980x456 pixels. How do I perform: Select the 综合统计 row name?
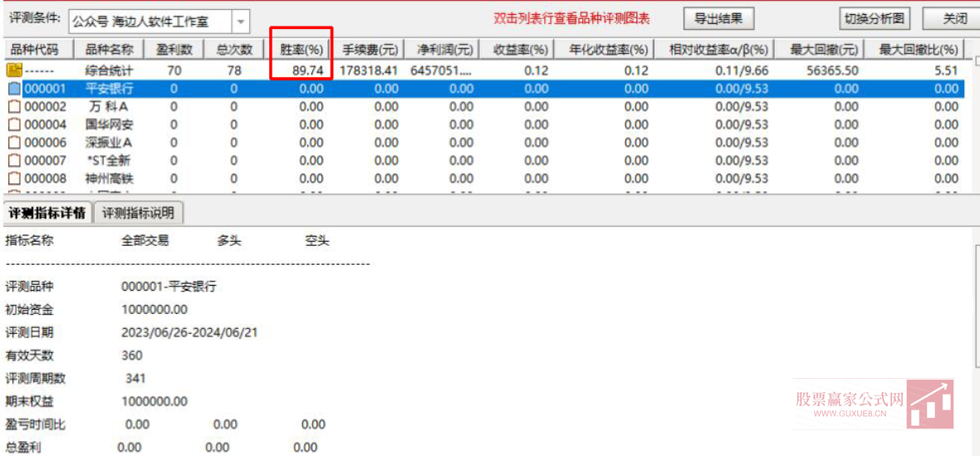(x=110, y=71)
